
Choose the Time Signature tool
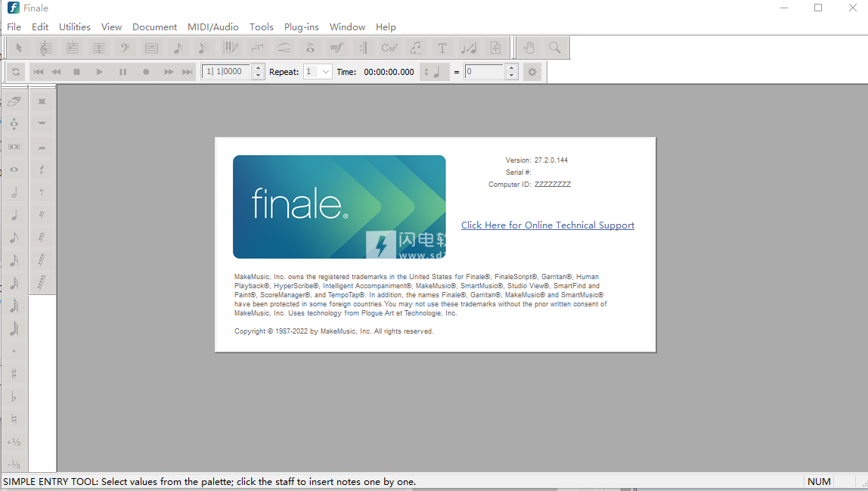click(98, 48)
